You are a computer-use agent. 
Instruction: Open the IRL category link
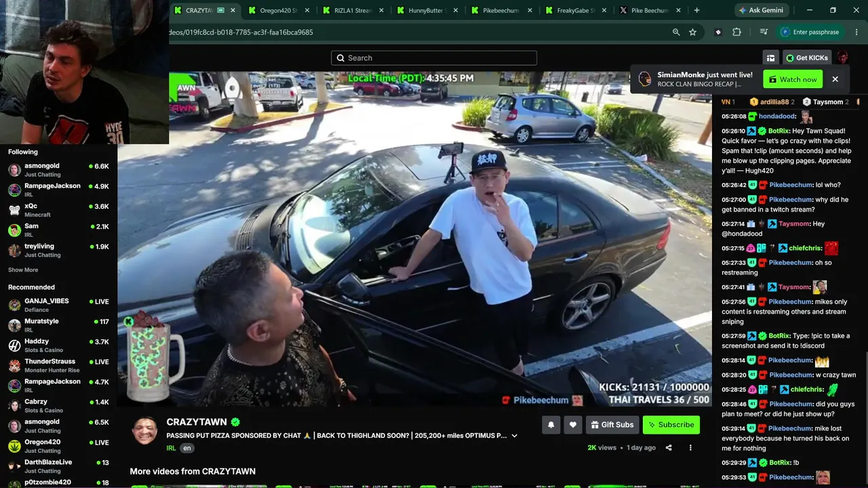[x=171, y=448]
